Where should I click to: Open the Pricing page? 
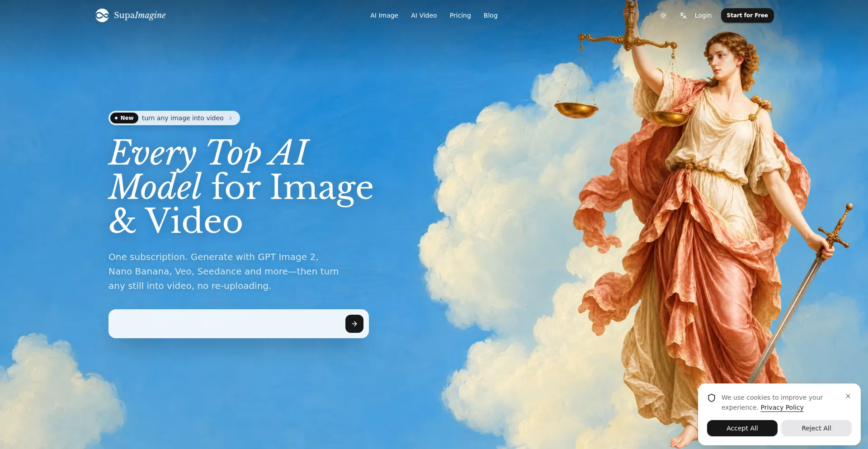(460, 15)
